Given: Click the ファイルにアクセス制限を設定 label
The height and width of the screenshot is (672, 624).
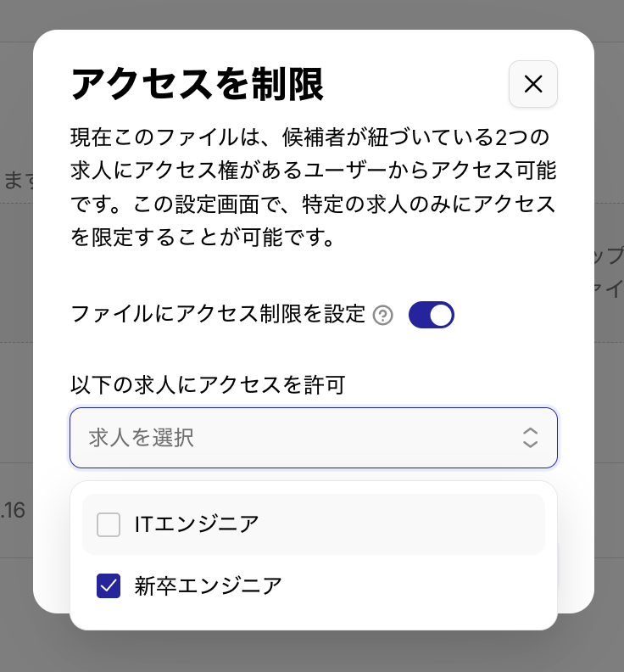Looking at the screenshot, I should point(218,314).
